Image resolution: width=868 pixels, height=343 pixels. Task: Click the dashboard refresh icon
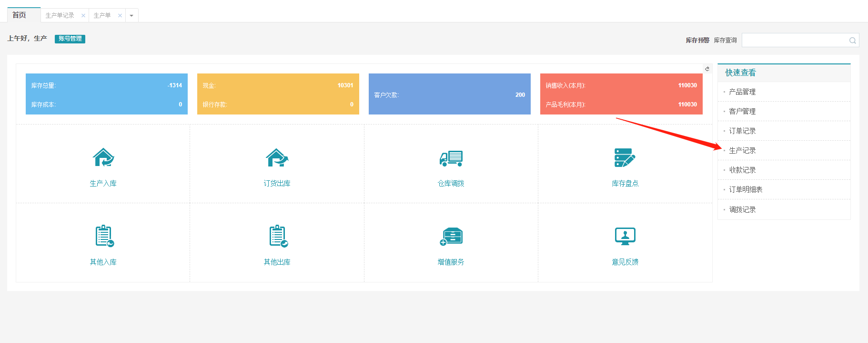tap(707, 69)
